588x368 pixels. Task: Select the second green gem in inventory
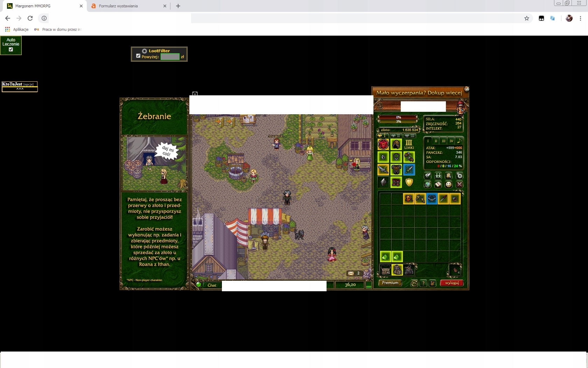pos(397,257)
